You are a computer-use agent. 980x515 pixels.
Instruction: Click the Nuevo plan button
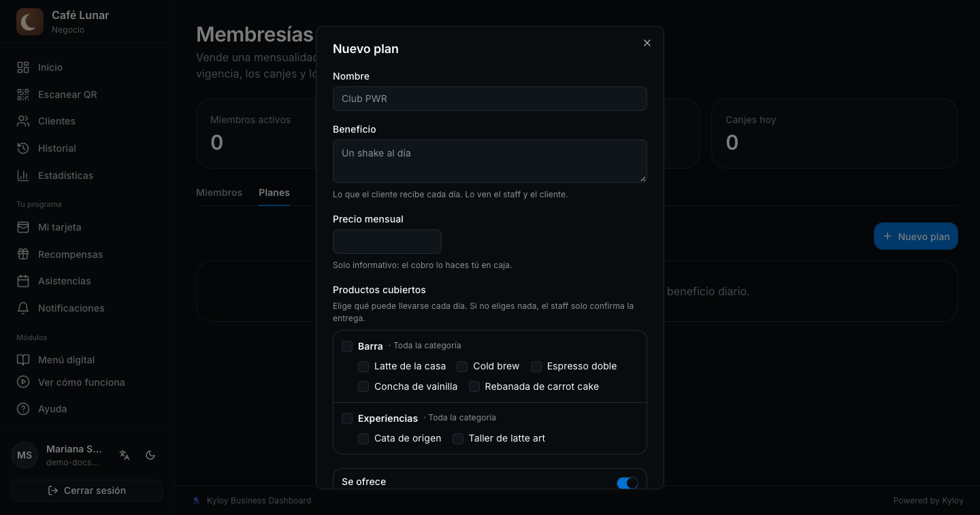916,236
